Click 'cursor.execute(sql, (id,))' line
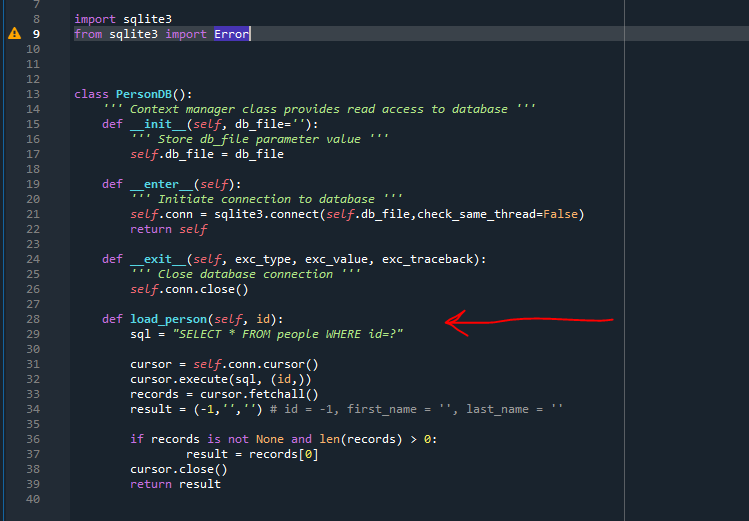 point(221,379)
